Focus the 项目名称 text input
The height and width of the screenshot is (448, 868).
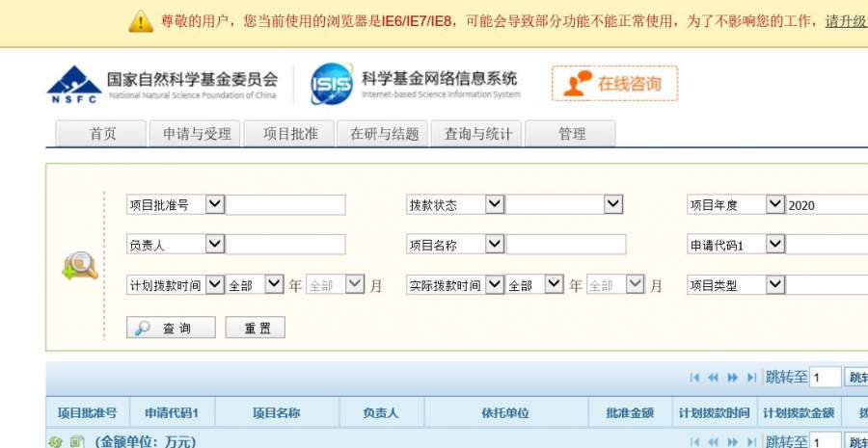coord(566,244)
